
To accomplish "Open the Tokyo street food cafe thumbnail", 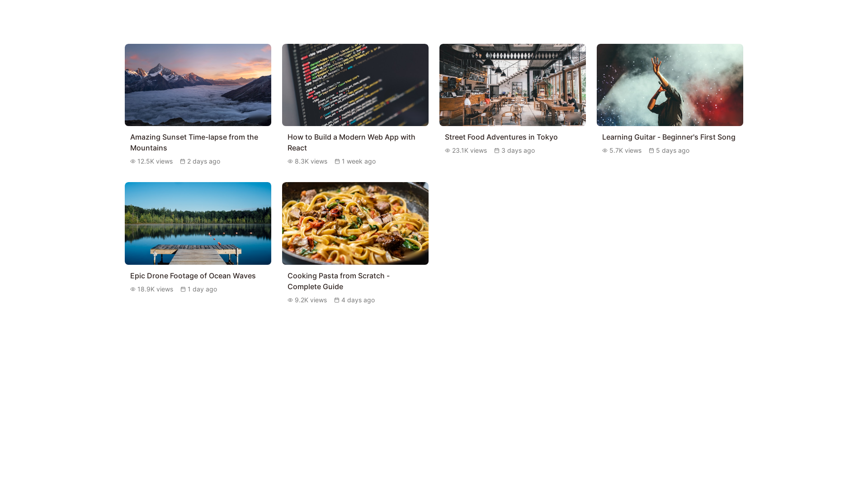I will (513, 85).
